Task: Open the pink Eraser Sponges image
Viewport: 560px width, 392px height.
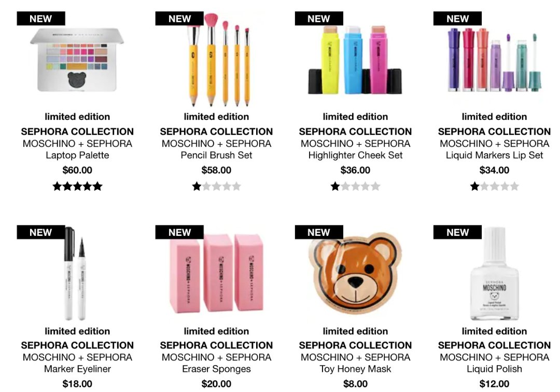Action: (x=216, y=273)
